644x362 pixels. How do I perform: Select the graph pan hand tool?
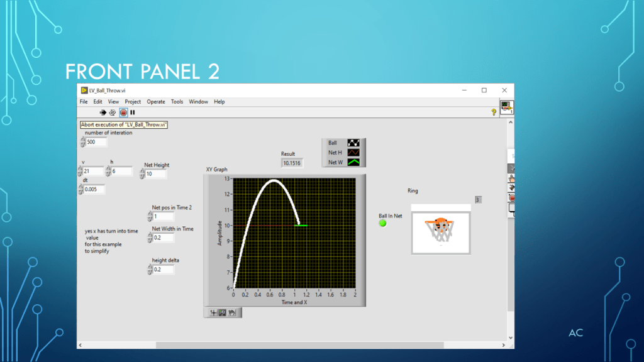tap(232, 312)
